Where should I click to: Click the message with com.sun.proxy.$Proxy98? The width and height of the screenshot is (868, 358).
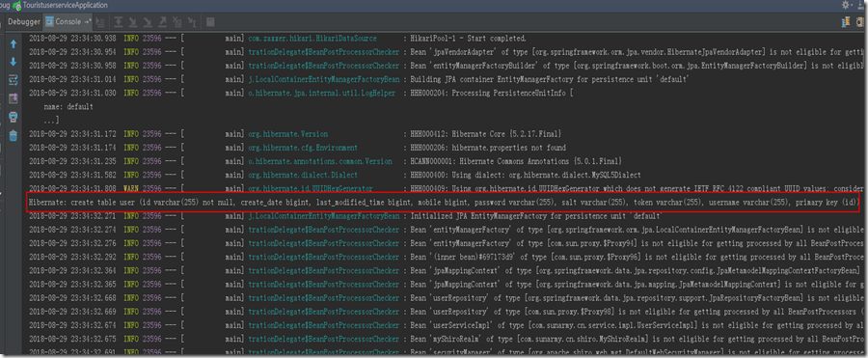(636, 312)
